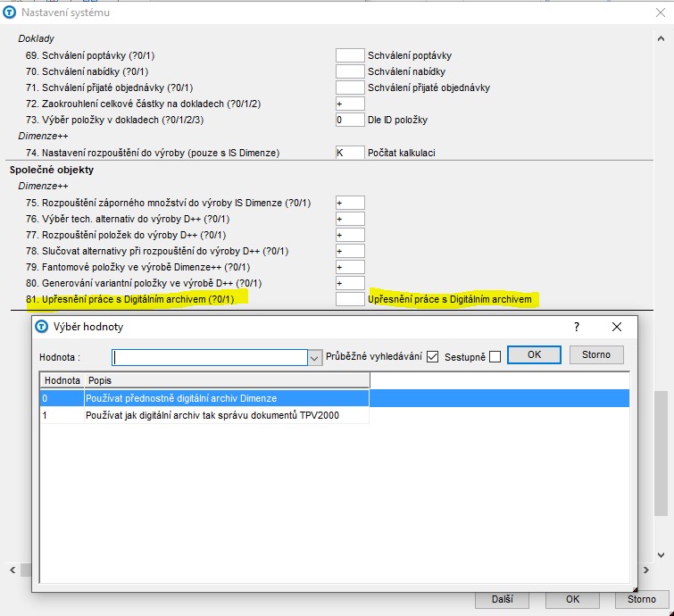The image size is (674, 616).
Task: Select row 0 Používat přednostně digitální archiv Dimenze
Action: (223, 398)
